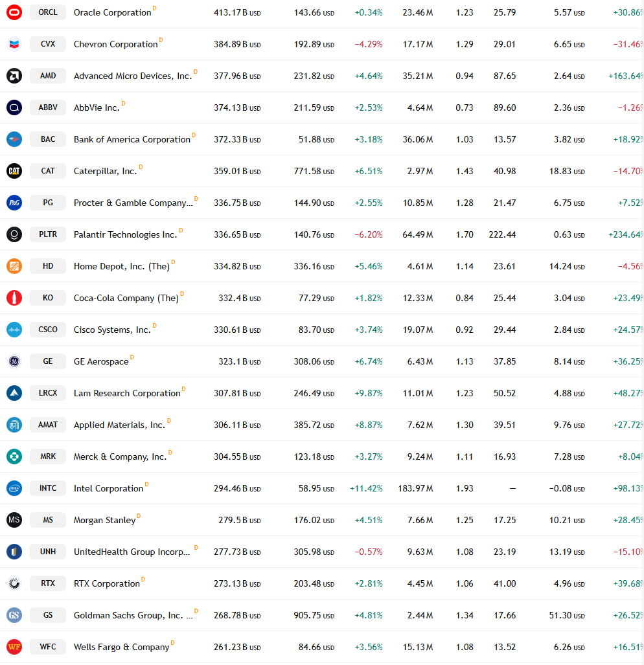Click the AMD logo icon
The width and height of the screenshot is (644, 665).
click(x=14, y=76)
